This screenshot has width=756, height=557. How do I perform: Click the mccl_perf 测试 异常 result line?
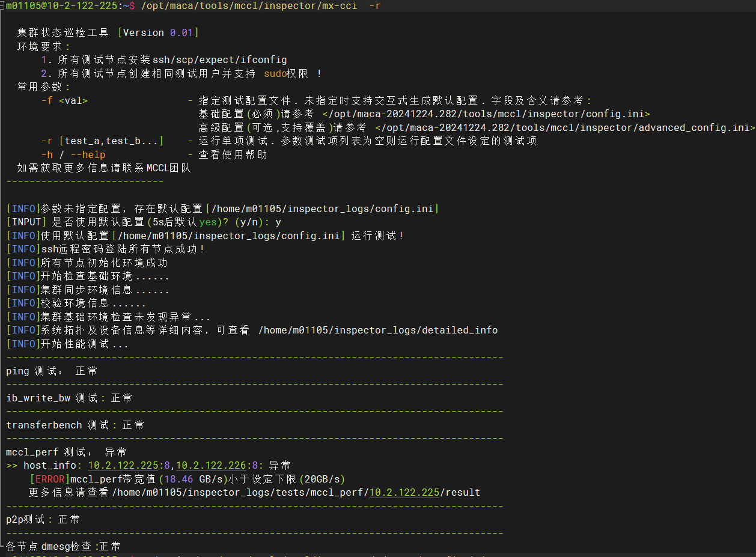66,452
